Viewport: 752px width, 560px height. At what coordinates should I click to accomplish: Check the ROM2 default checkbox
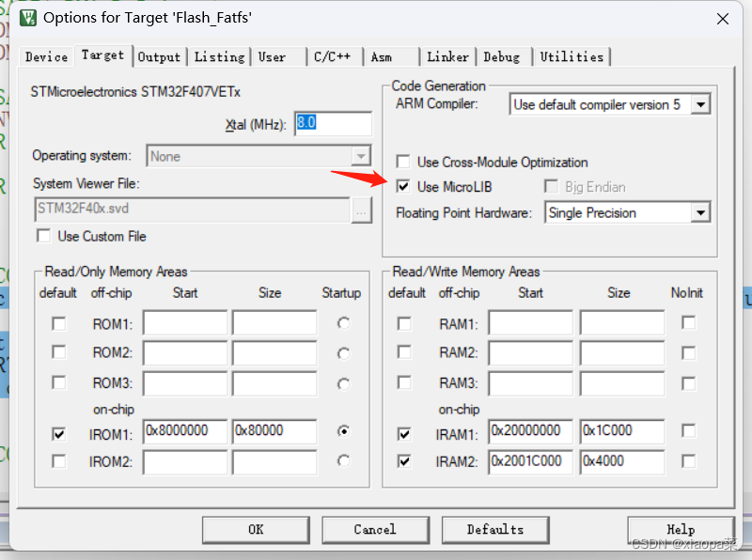pos(58,352)
